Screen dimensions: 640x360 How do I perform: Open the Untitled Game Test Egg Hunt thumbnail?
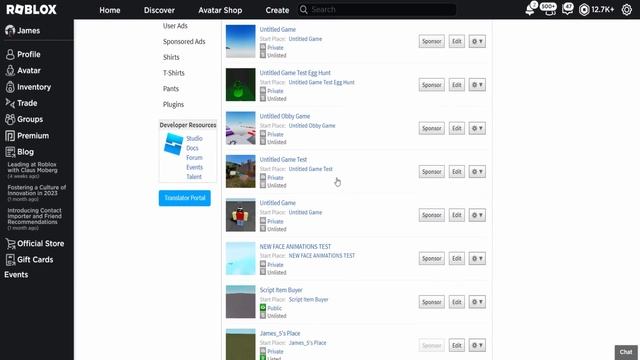click(240, 84)
